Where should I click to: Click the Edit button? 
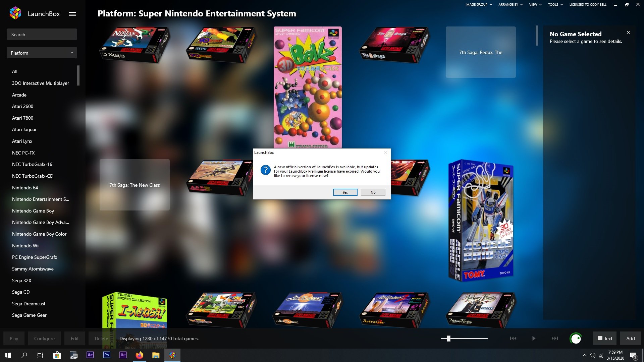click(74, 339)
